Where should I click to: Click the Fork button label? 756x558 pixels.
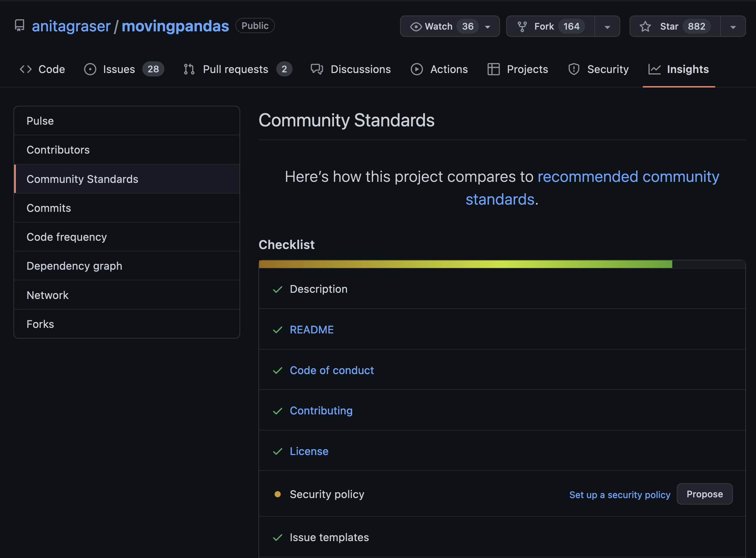click(x=544, y=27)
